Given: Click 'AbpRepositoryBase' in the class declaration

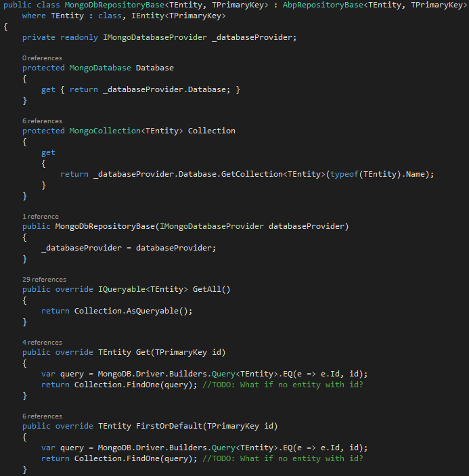Looking at the screenshot, I should click(323, 5).
